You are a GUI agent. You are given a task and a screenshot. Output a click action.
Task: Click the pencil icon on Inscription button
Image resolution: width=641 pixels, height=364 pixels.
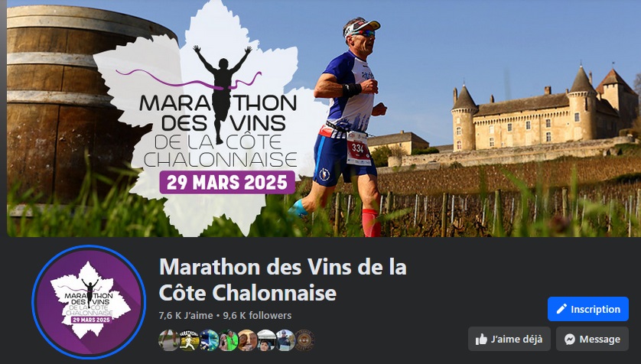click(x=561, y=309)
